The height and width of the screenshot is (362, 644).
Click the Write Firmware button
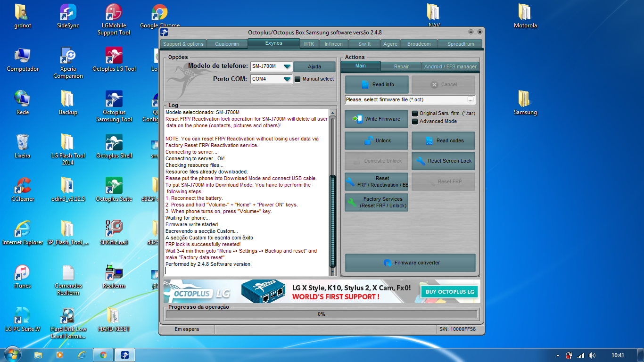tap(377, 119)
